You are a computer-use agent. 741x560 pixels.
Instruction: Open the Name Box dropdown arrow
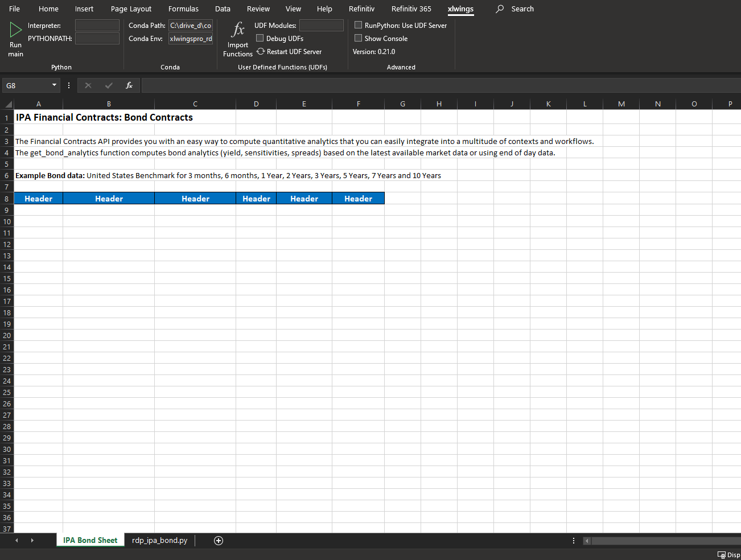coord(55,85)
